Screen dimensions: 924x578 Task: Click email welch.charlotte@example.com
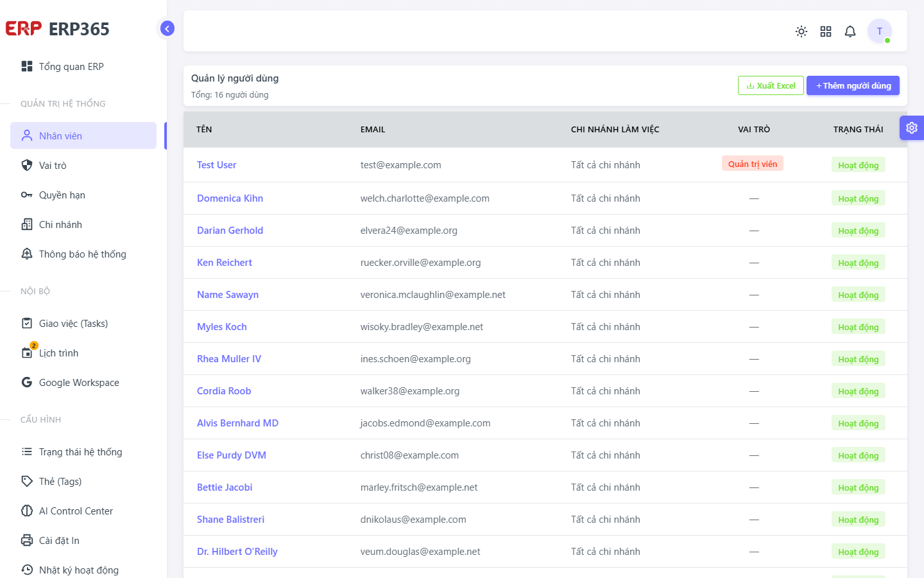[425, 198]
